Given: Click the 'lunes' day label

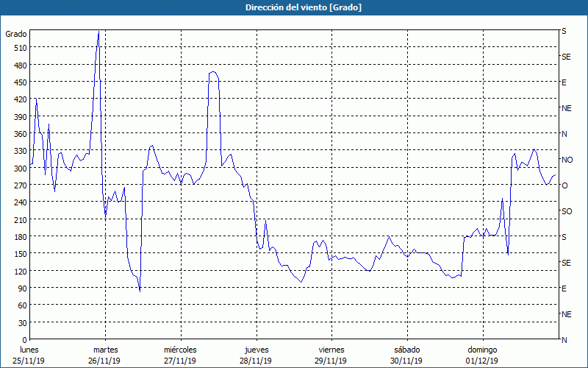Looking at the screenshot, I should pyautogui.click(x=29, y=350).
